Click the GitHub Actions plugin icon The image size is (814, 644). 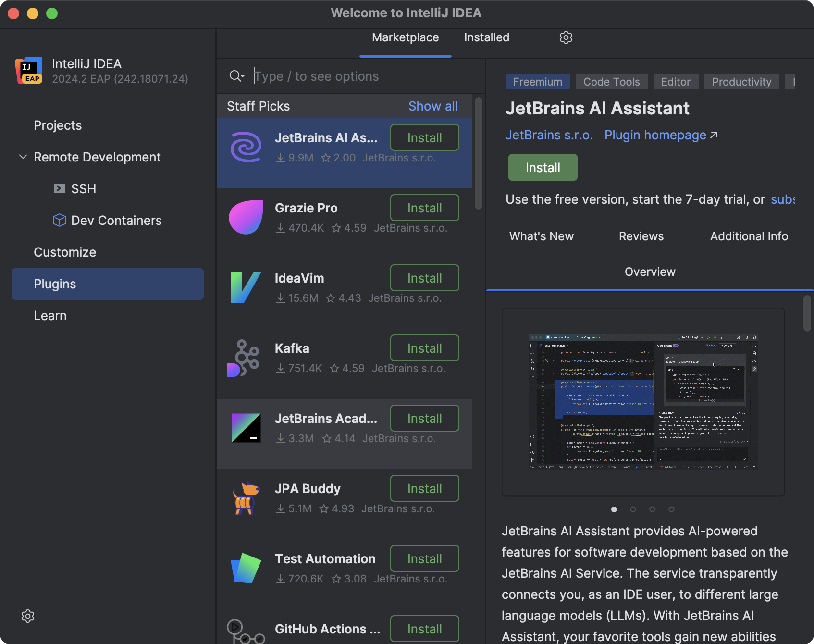tap(246, 630)
